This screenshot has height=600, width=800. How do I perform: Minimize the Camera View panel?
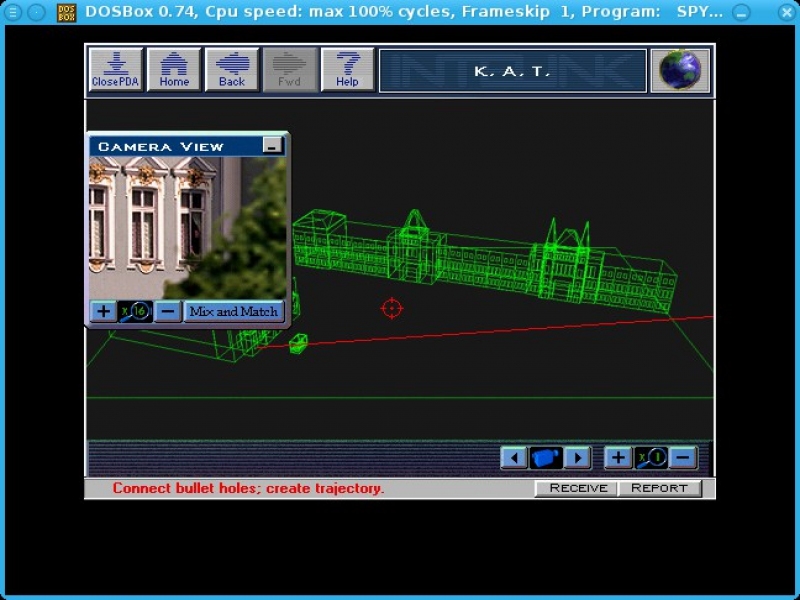tap(272, 146)
